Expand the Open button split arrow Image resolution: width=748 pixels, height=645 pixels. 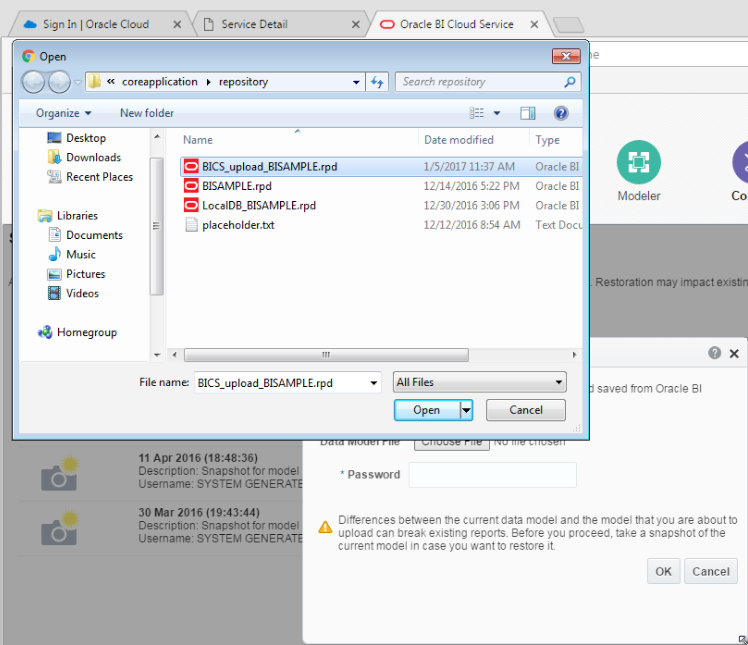coord(466,410)
